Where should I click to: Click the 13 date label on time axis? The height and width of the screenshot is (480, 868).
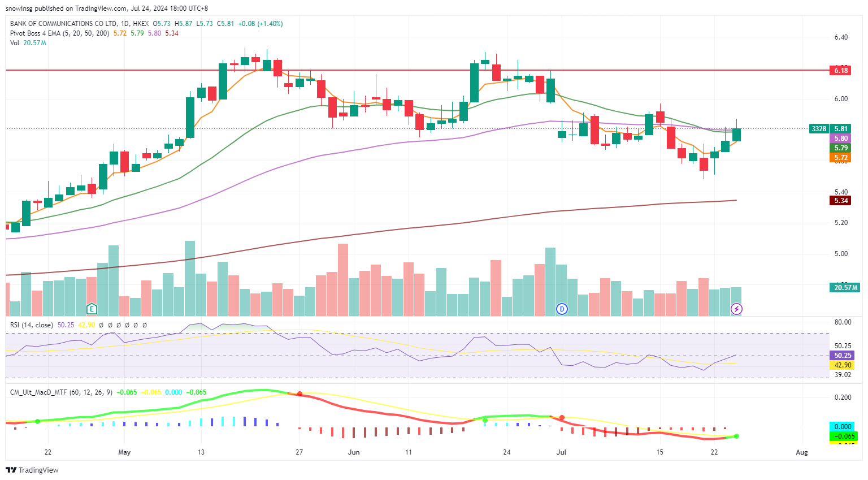tap(201, 452)
